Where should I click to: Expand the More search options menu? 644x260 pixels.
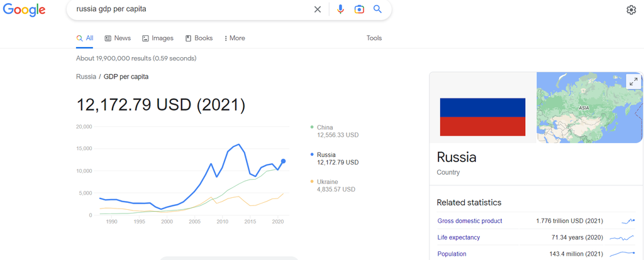pos(235,38)
